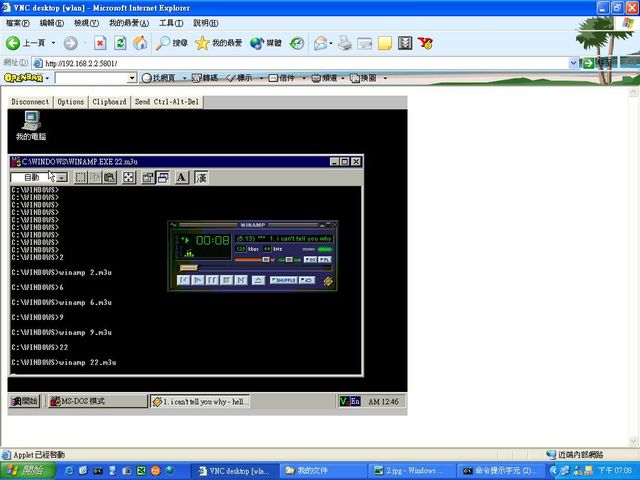The height and width of the screenshot is (480, 640).
Task: Open the 我的電腦 desktop icon in VNC
Action: pos(31,126)
